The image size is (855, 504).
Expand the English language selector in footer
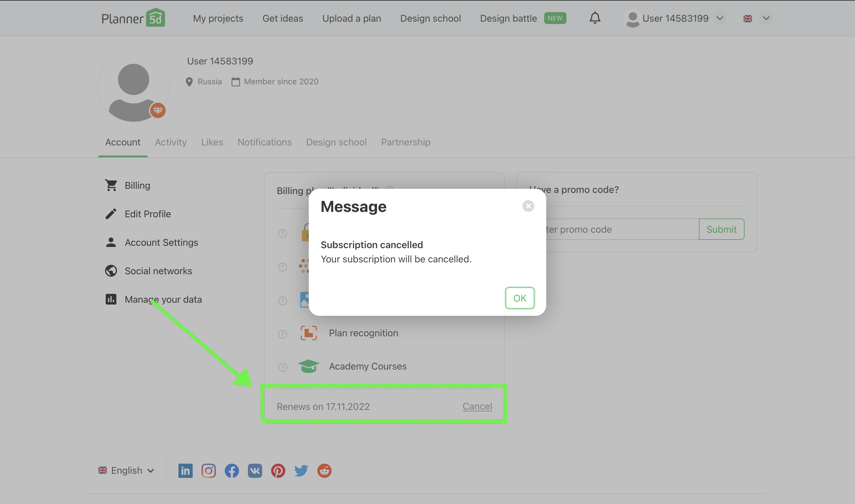pyautogui.click(x=126, y=470)
